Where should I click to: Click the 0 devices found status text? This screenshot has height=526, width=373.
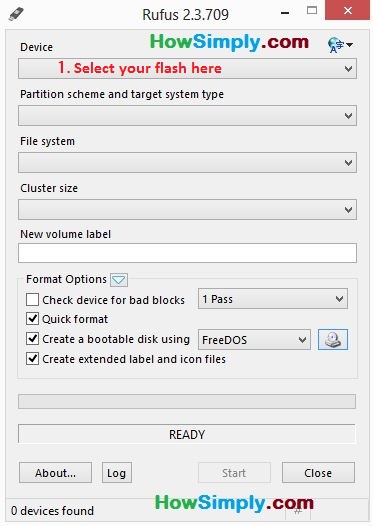pos(52,511)
